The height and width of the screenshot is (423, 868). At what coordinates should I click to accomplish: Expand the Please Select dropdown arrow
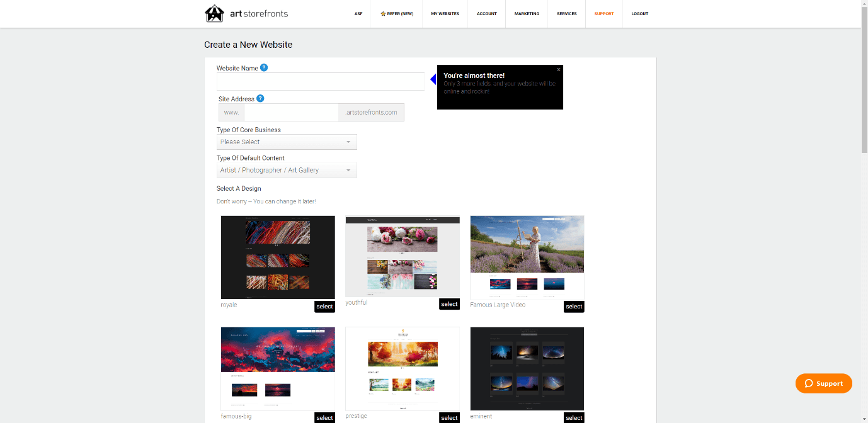[348, 142]
